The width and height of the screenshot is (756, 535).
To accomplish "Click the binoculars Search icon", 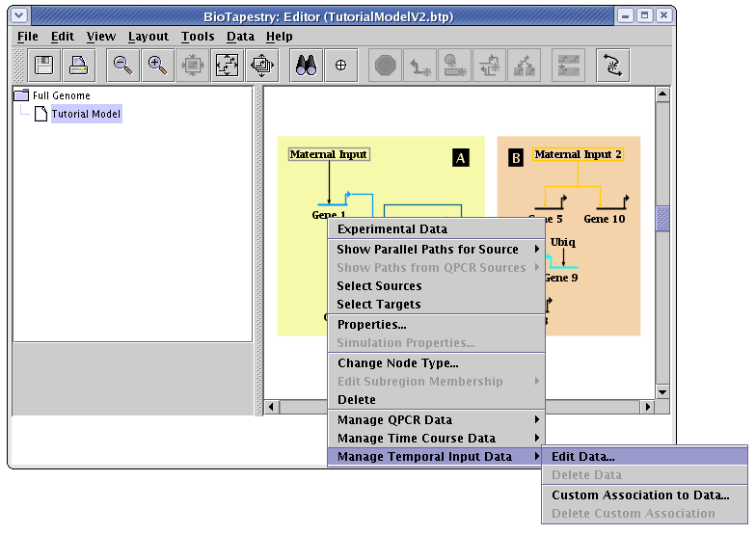I will [307, 66].
